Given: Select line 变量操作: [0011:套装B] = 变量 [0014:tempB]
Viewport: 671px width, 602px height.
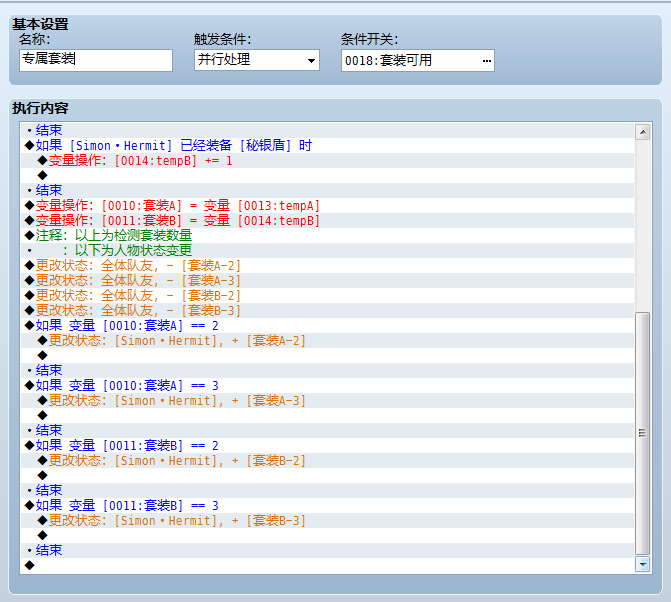Looking at the screenshot, I should click(327, 220).
